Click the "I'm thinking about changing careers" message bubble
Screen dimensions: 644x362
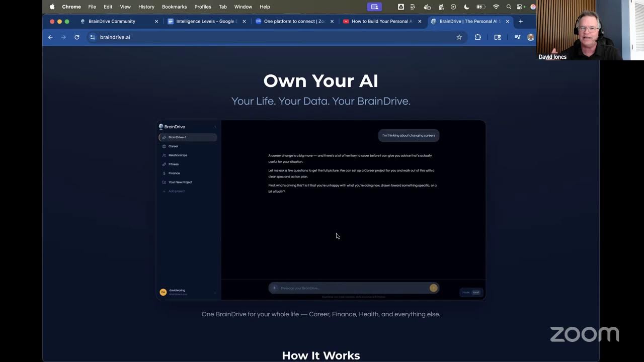[x=409, y=135]
